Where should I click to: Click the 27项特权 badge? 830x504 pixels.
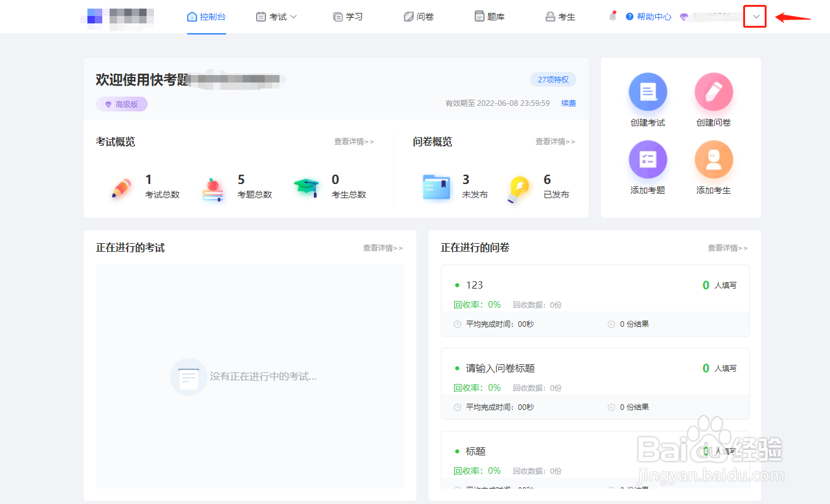pos(552,79)
